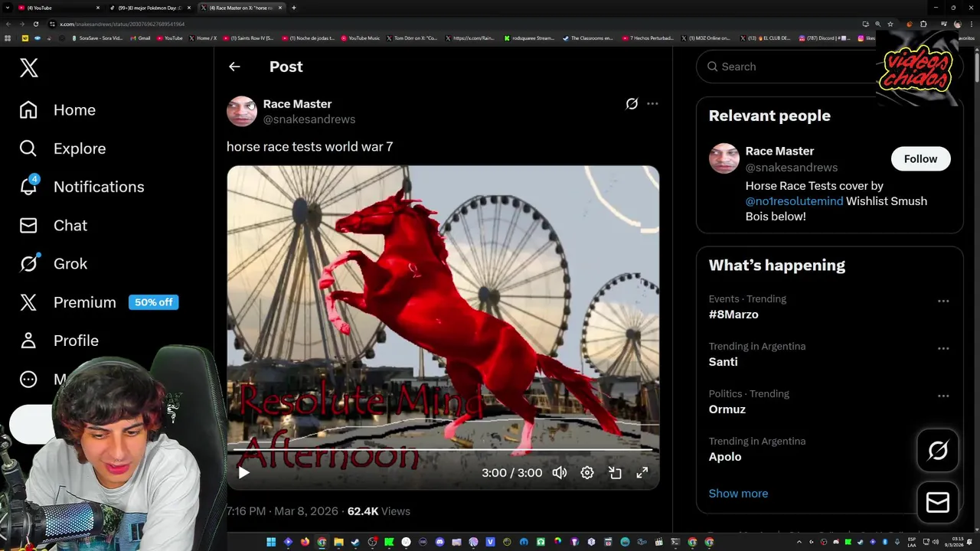Click the 50% off Premium badge
This screenshot has height=551, width=980.
pyautogui.click(x=153, y=302)
